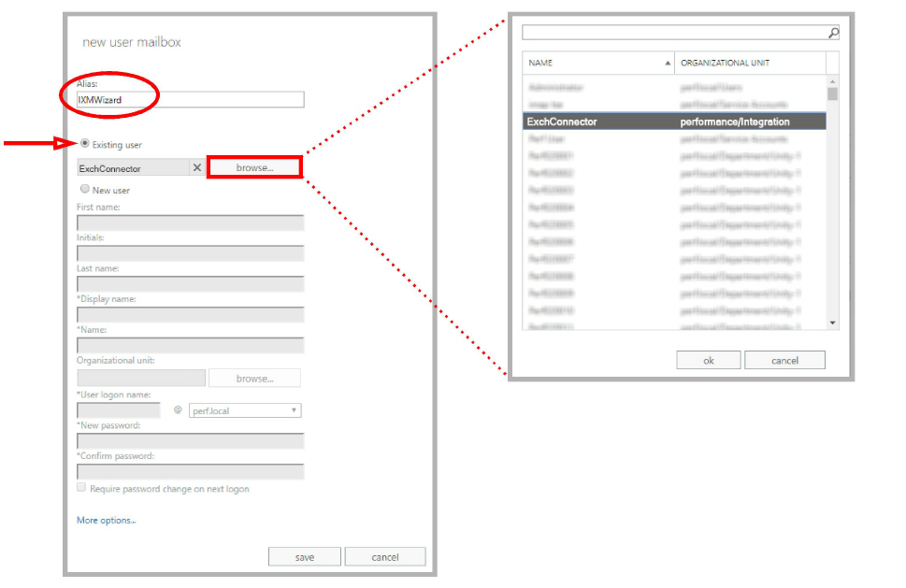The height and width of the screenshot is (588, 906).
Task: Open the More options link
Action: click(x=107, y=521)
